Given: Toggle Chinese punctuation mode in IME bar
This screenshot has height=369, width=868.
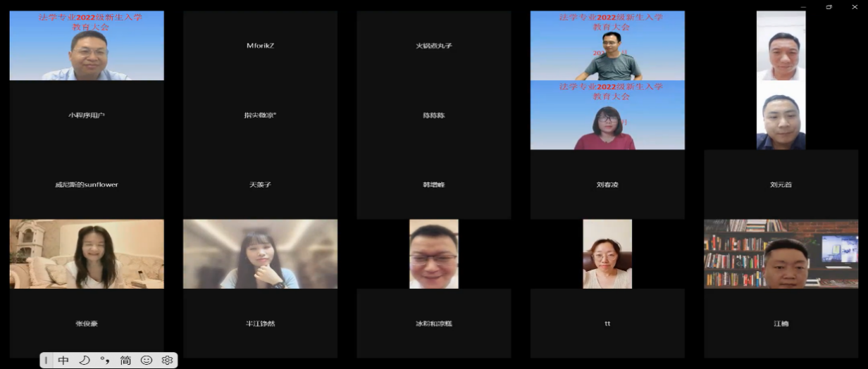Looking at the screenshot, I should point(105,360).
